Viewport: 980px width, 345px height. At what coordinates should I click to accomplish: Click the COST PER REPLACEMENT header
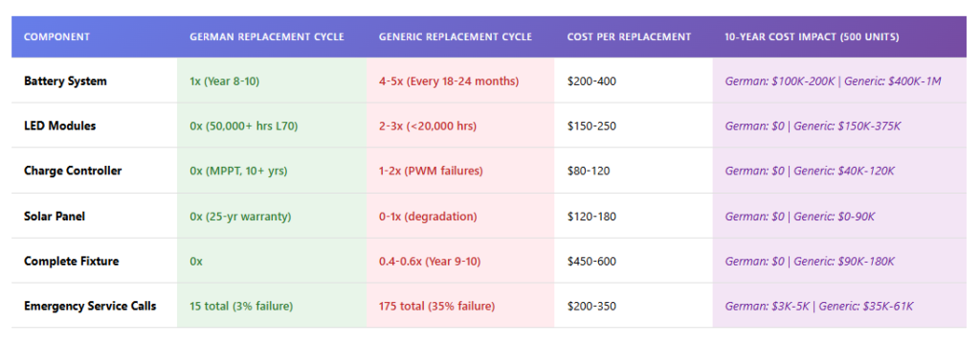(629, 37)
